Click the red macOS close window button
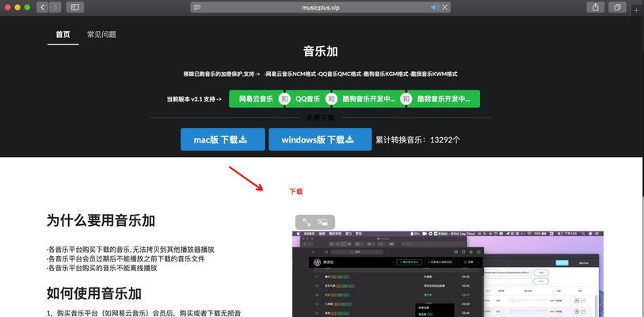644x317 pixels. [7, 7]
